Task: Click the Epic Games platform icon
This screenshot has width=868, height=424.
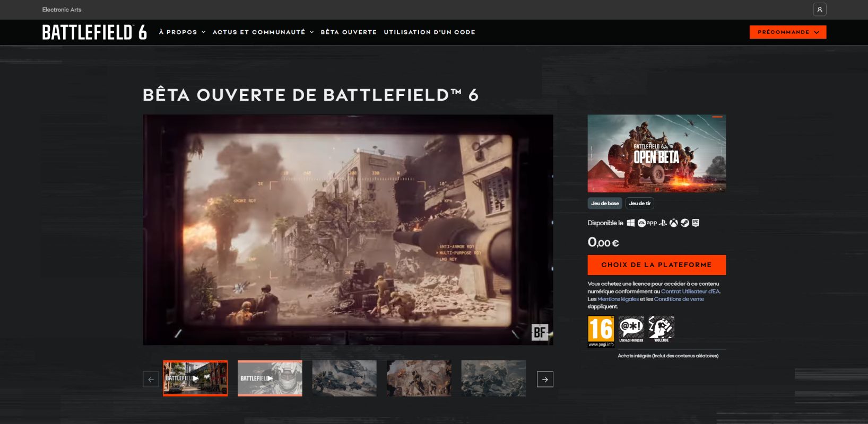Action: coord(696,223)
